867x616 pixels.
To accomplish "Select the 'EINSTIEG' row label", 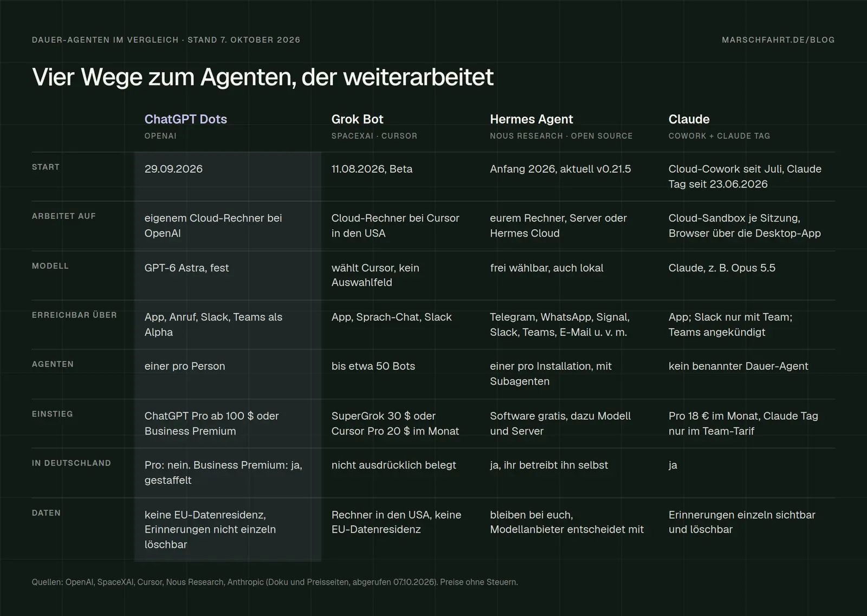I will pyautogui.click(x=52, y=414).
